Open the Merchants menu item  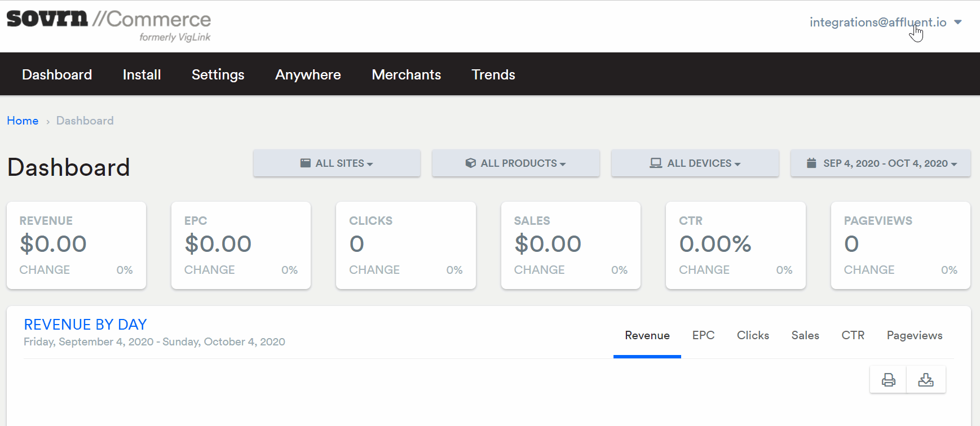click(x=406, y=74)
